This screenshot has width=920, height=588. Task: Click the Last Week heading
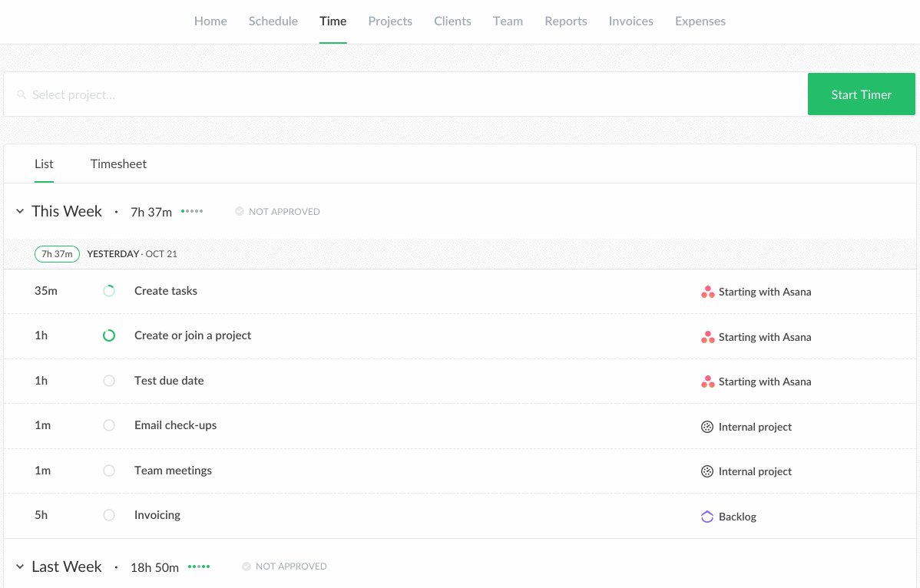67,567
